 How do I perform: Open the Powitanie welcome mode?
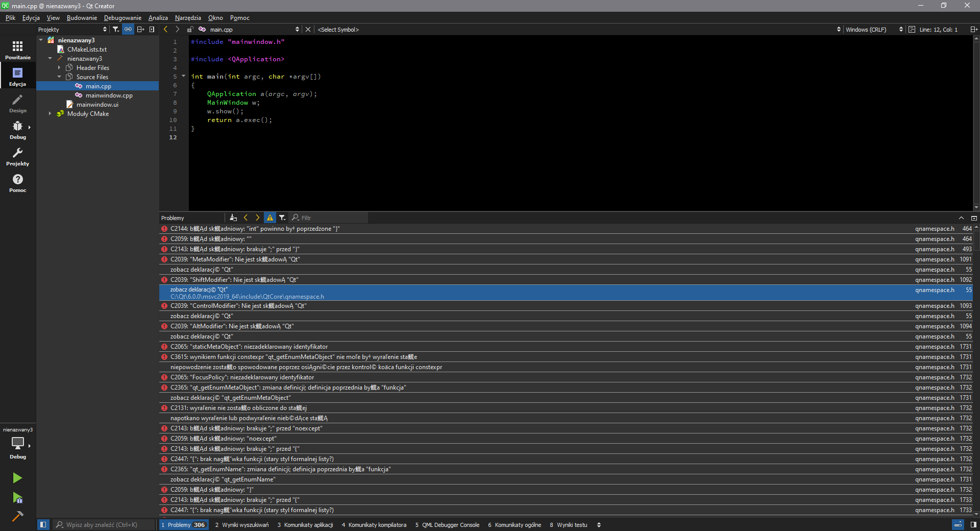pos(18,50)
